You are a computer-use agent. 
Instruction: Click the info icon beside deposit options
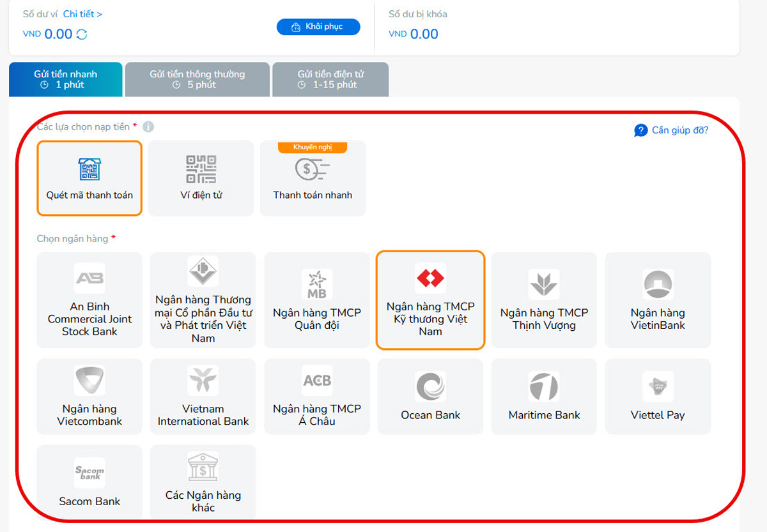148,126
